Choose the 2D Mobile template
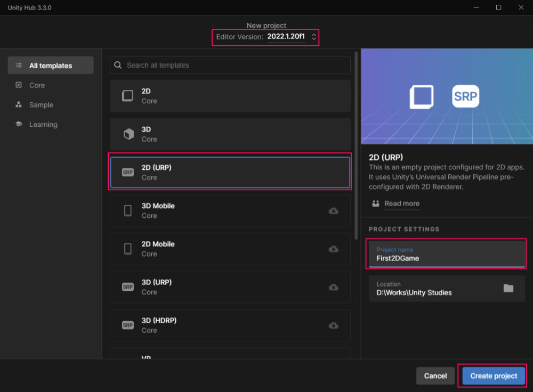533x392 pixels. (x=230, y=249)
